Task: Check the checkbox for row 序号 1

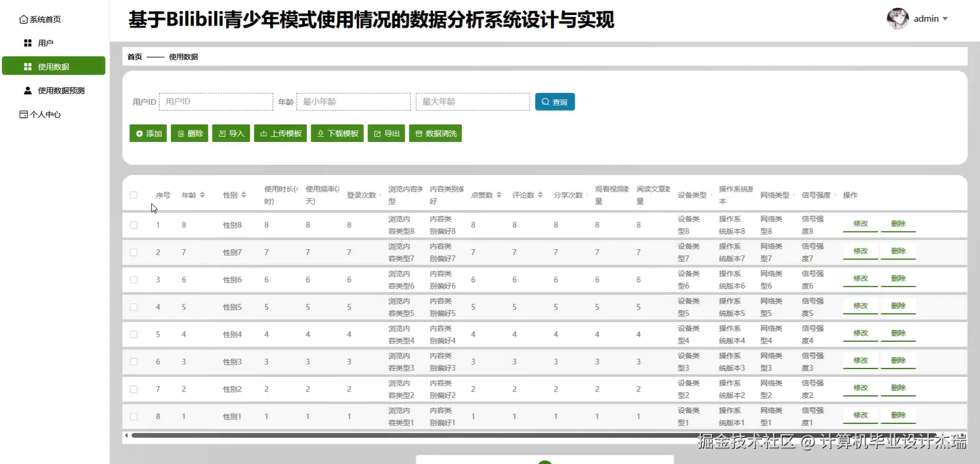Action: [x=134, y=225]
